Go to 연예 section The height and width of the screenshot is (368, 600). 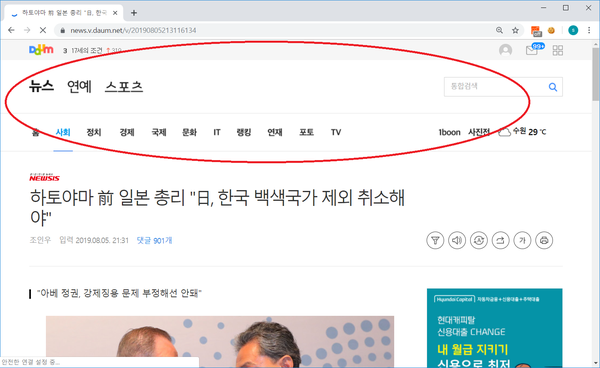(x=79, y=86)
